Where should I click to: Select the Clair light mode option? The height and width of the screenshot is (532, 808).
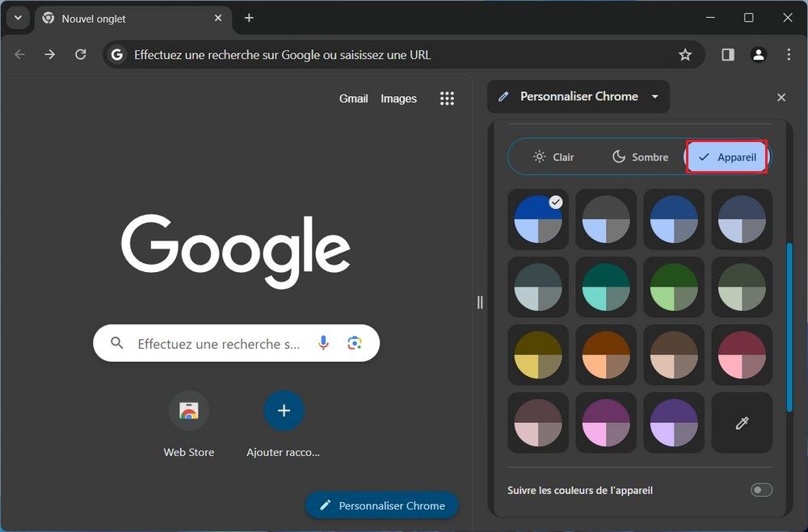pos(553,157)
